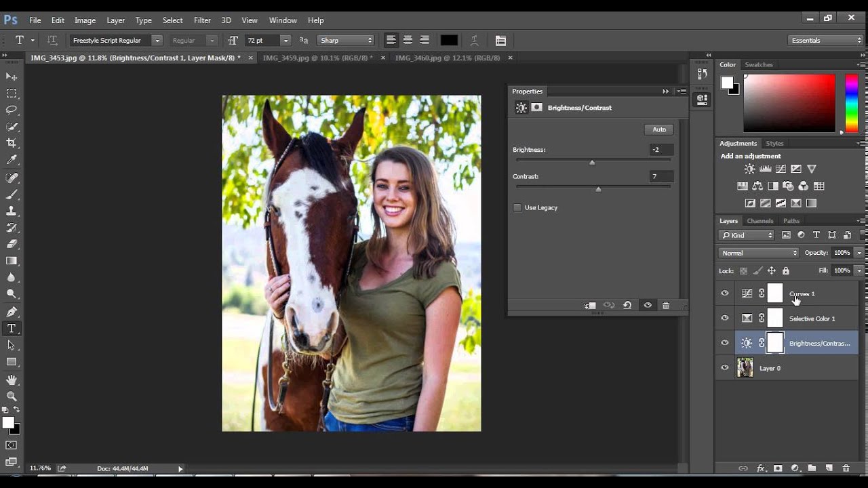868x488 pixels.
Task: Switch to the Styles tab
Action: 774,144
